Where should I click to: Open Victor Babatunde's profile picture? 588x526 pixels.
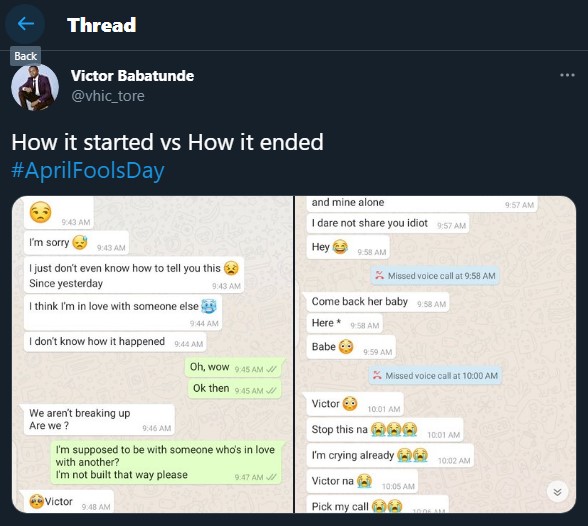[35, 88]
